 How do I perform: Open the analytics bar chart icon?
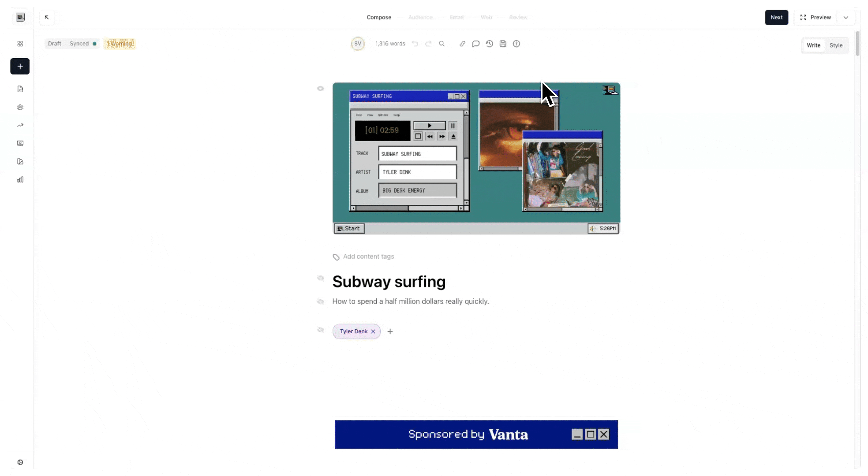pos(20,179)
